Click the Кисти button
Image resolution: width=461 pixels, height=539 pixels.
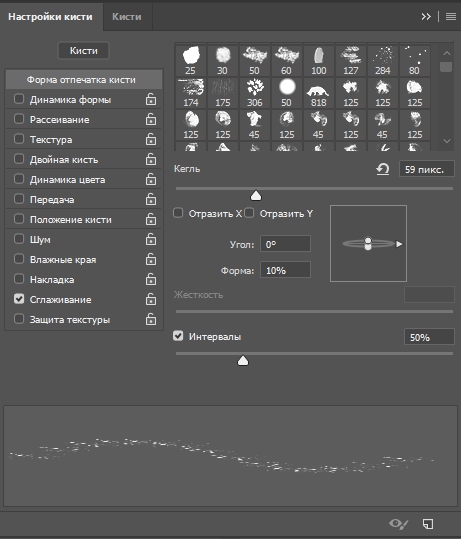pos(84,51)
